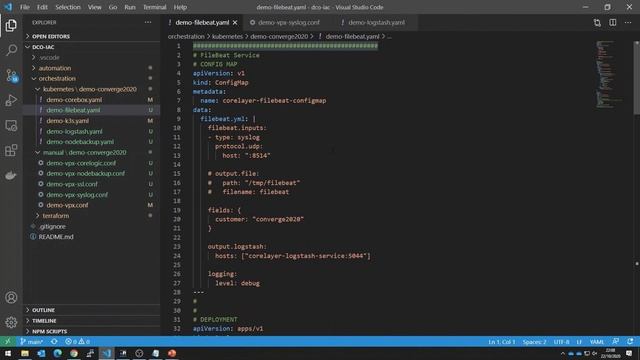Open the Terminal menu
The height and width of the screenshot is (360, 640).
pyautogui.click(x=155, y=7)
